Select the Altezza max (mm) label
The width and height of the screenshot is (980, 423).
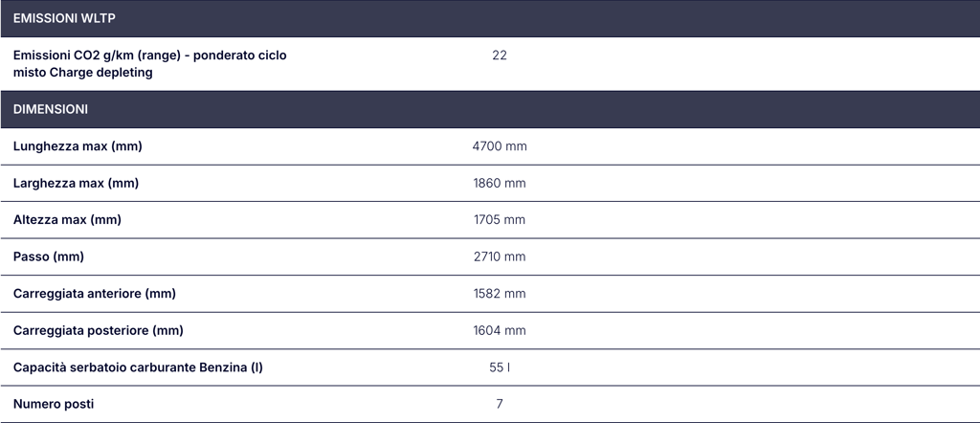point(67,220)
